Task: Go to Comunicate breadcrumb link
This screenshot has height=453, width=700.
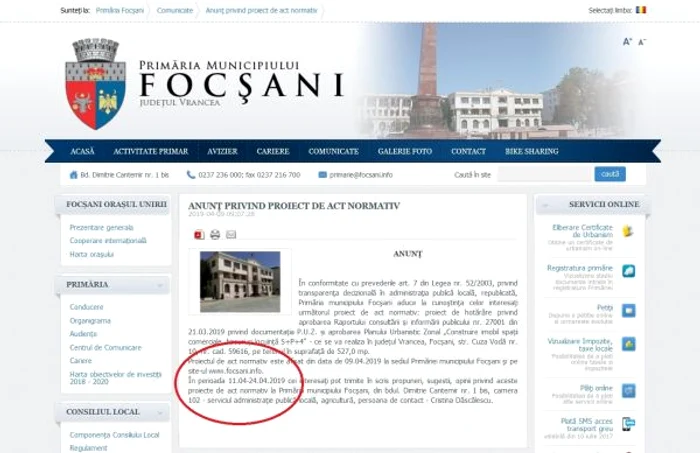Action: point(175,10)
